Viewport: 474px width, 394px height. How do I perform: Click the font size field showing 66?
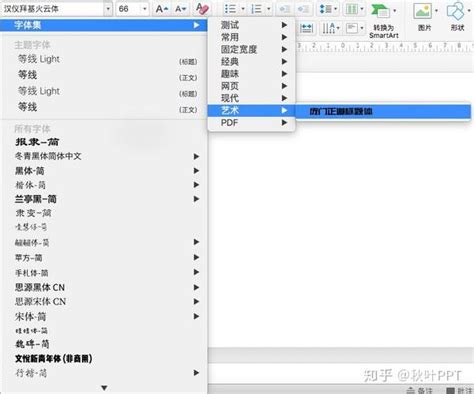pos(128,9)
